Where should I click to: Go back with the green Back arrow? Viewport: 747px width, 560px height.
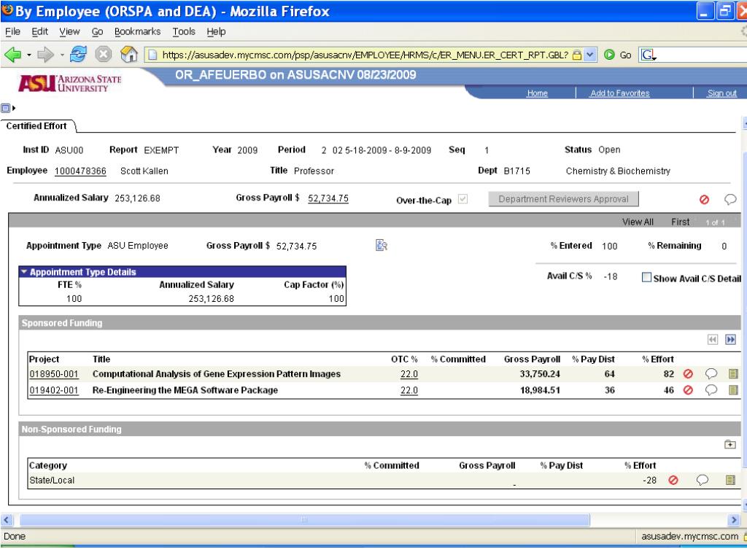click(x=13, y=55)
